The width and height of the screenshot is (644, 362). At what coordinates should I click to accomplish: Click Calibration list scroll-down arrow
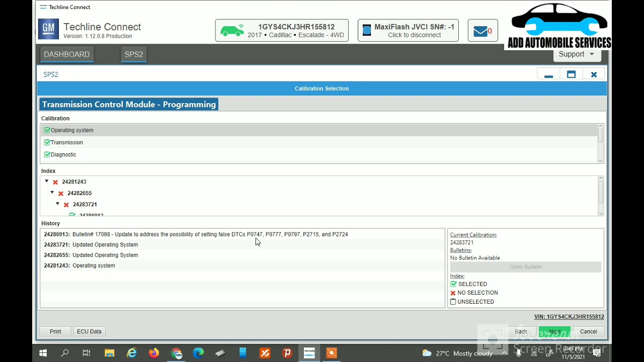[x=600, y=160]
